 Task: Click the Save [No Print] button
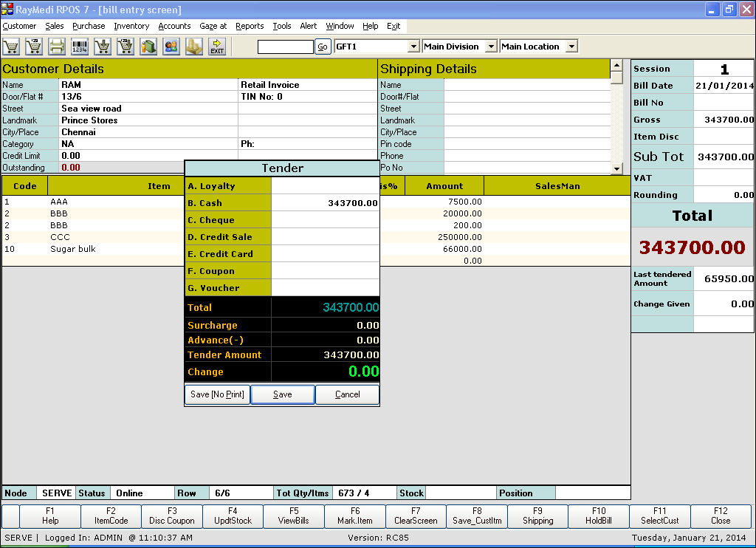pyautogui.click(x=217, y=394)
